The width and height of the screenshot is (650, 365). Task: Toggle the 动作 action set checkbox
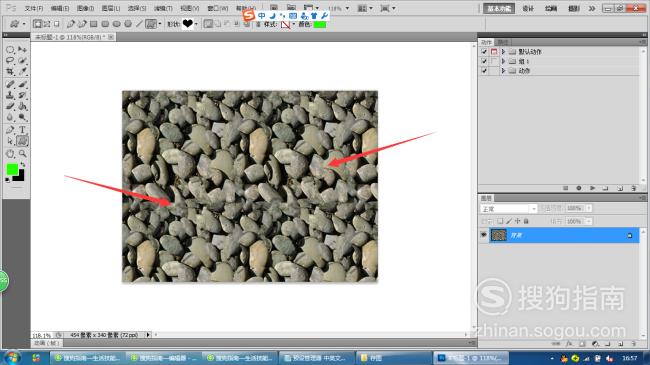(x=484, y=71)
